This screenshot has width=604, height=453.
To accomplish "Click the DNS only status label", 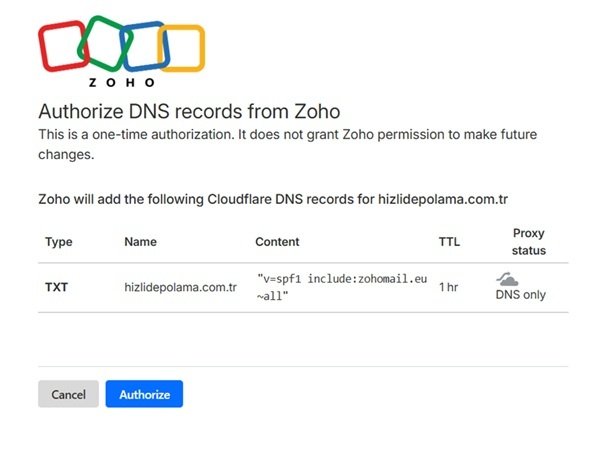I will 520,295.
